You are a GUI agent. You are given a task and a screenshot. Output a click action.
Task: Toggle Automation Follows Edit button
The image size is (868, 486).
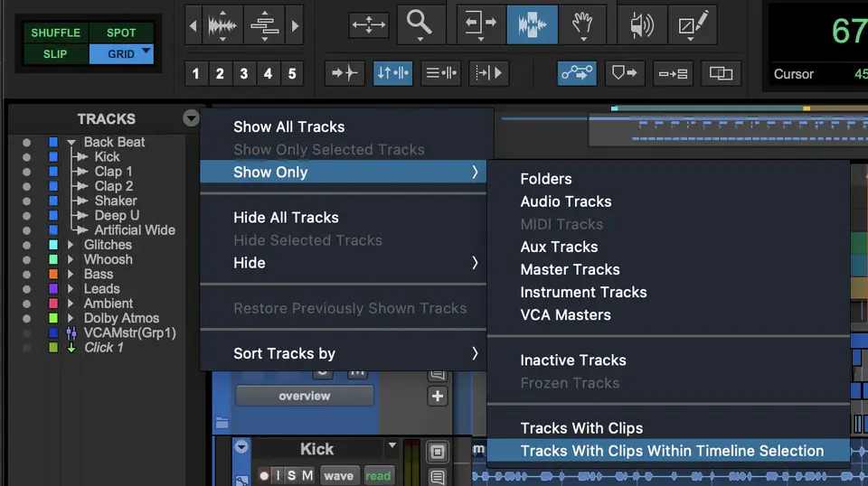[577, 73]
